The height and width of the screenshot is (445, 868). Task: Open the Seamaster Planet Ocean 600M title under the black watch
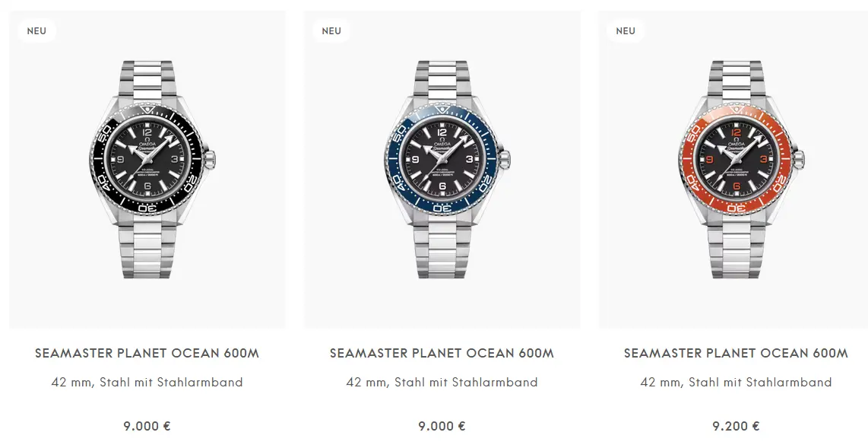coord(147,353)
